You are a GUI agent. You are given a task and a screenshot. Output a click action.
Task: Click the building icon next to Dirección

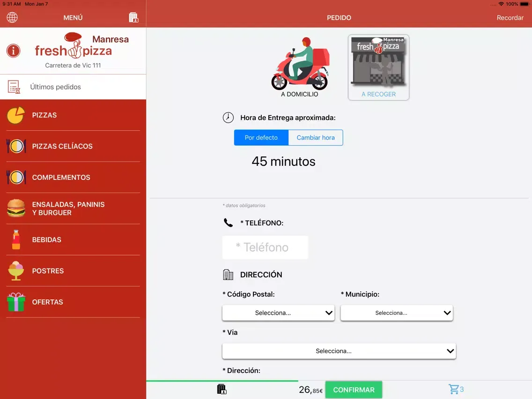tap(228, 274)
